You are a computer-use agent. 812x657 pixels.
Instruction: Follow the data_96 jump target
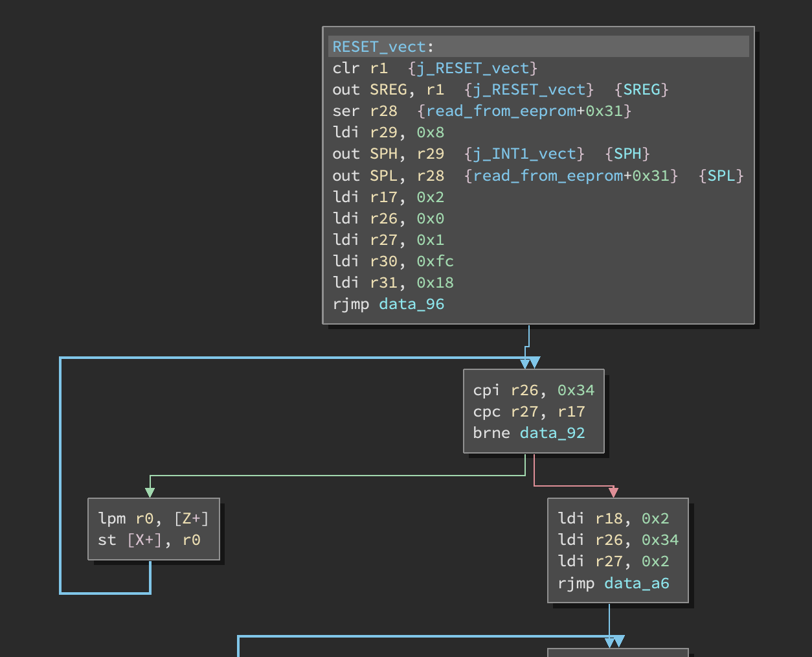411,304
